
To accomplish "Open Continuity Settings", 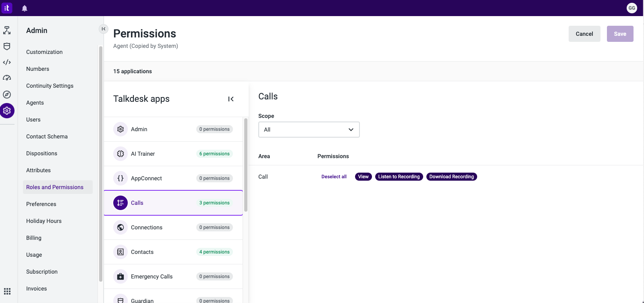I will click(50, 86).
